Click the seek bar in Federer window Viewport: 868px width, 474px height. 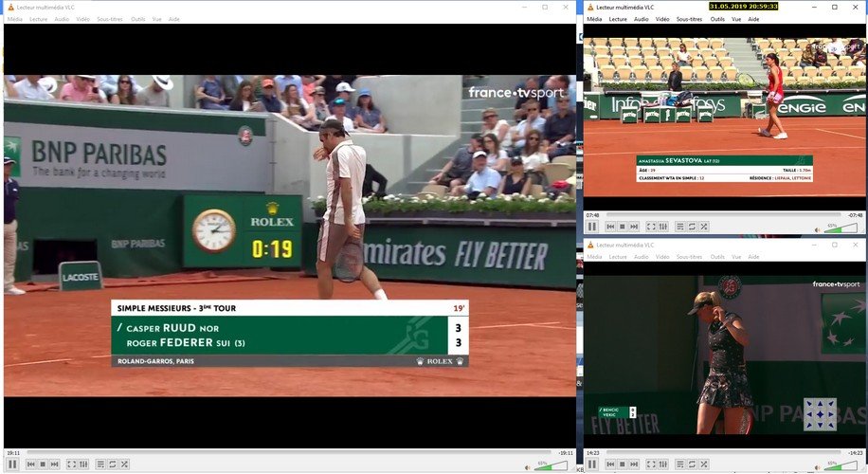[x=290, y=452]
